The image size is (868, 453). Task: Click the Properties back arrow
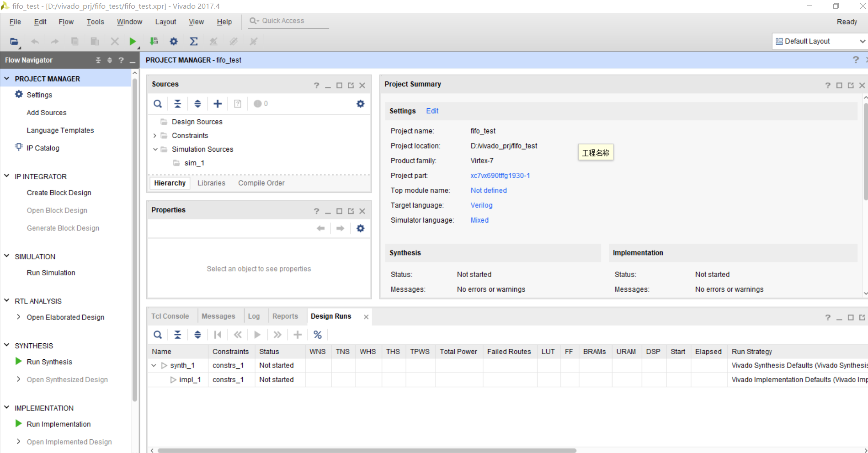(x=321, y=228)
